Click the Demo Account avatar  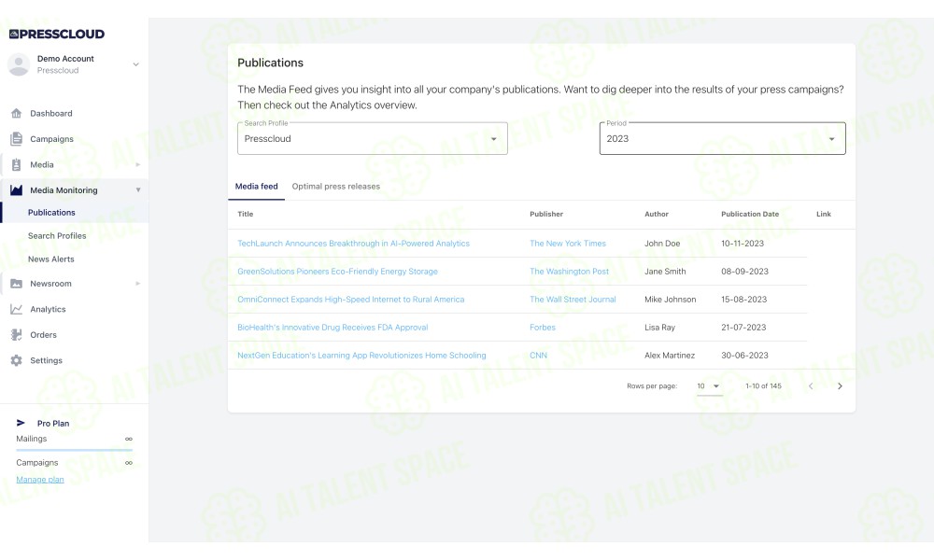point(19,64)
